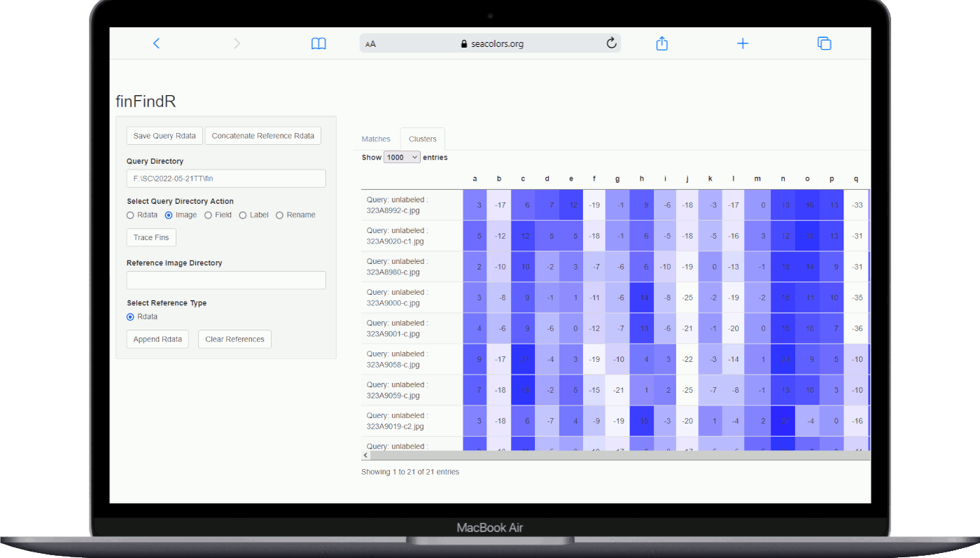Image resolution: width=980 pixels, height=558 pixels.
Task: Click the Save Query Rdata button
Action: coord(164,136)
